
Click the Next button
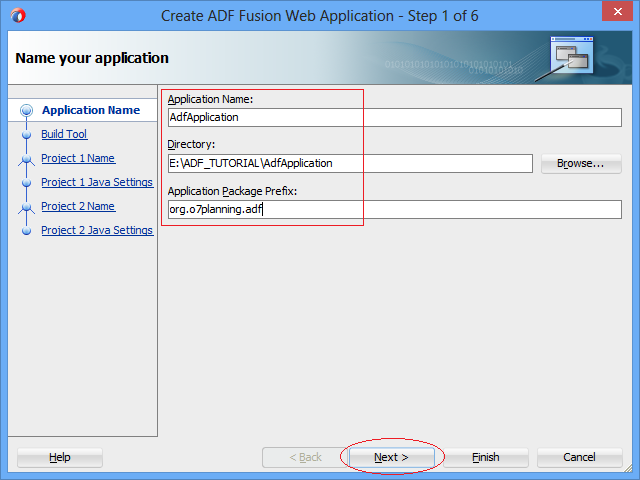(391, 457)
